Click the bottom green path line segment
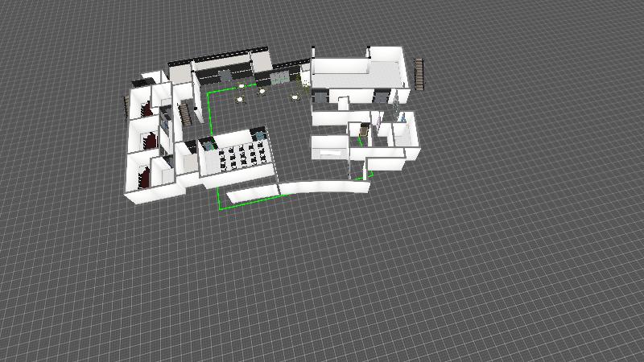The width and height of the screenshot is (644, 362). (250, 205)
